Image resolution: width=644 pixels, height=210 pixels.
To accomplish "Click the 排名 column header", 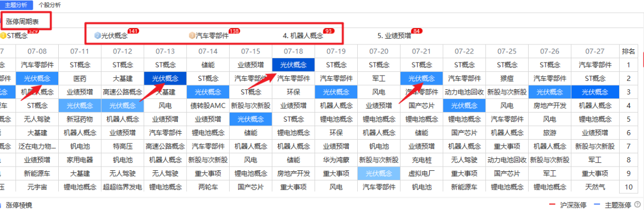I will 629,51.
